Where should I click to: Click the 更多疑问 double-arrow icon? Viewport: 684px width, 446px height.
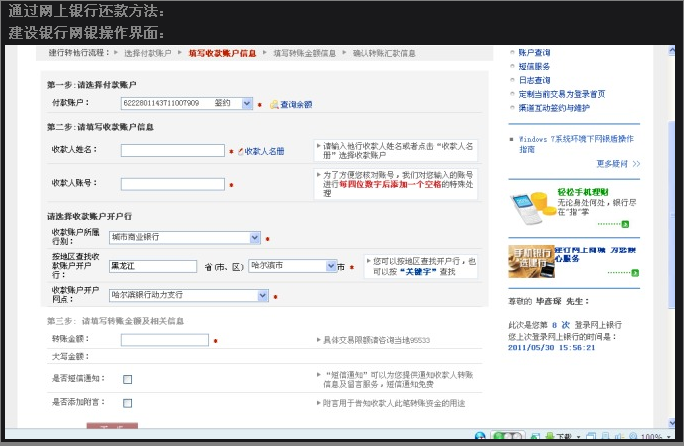(x=636, y=163)
